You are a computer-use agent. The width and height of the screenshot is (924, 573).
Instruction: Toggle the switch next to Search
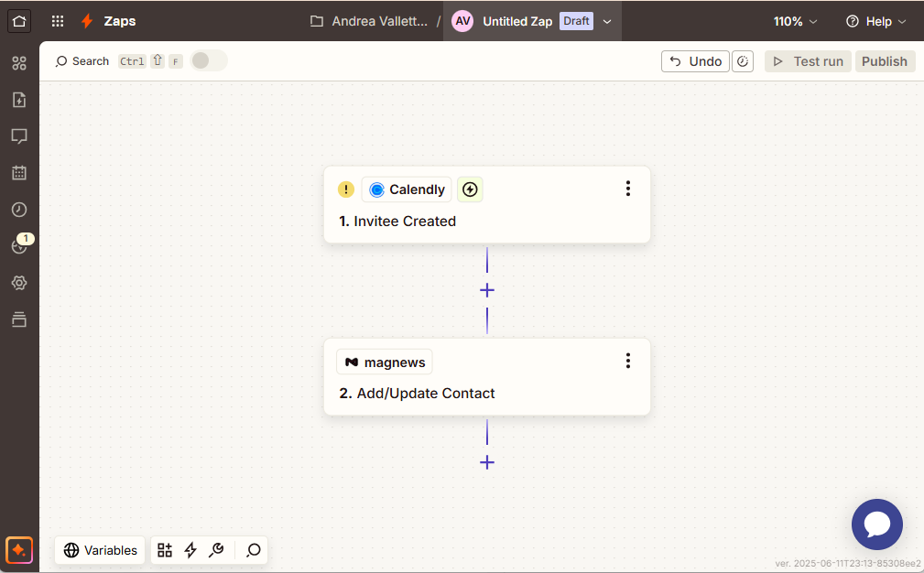[x=209, y=61]
